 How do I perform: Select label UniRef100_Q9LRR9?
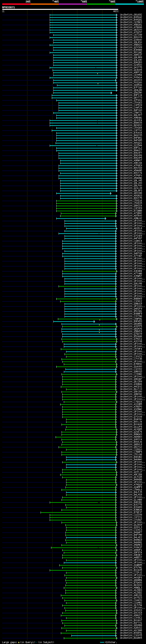(x=131, y=58)
